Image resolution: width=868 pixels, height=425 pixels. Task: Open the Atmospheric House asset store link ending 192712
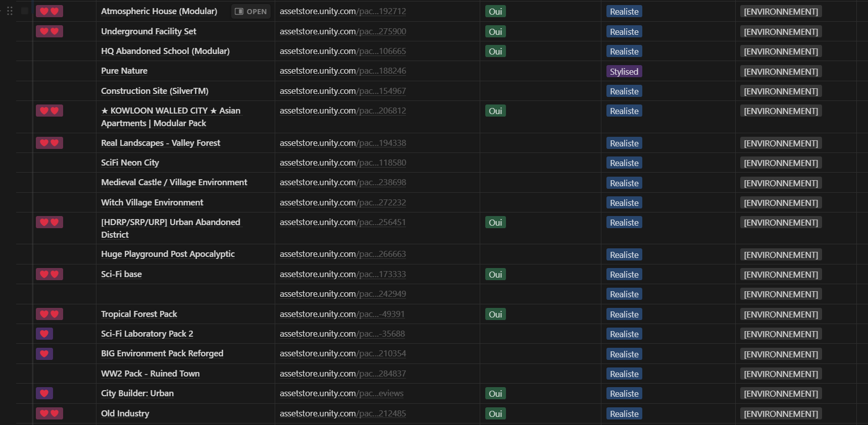point(343,11)
